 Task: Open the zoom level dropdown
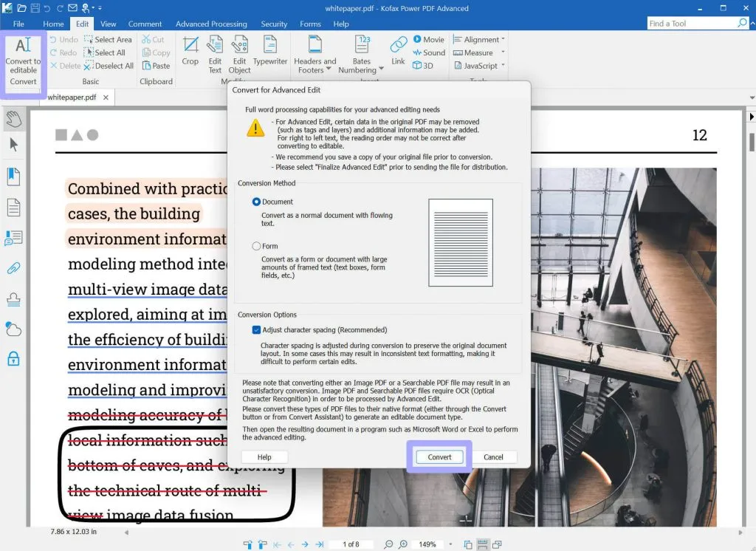(x=450, y=544)
